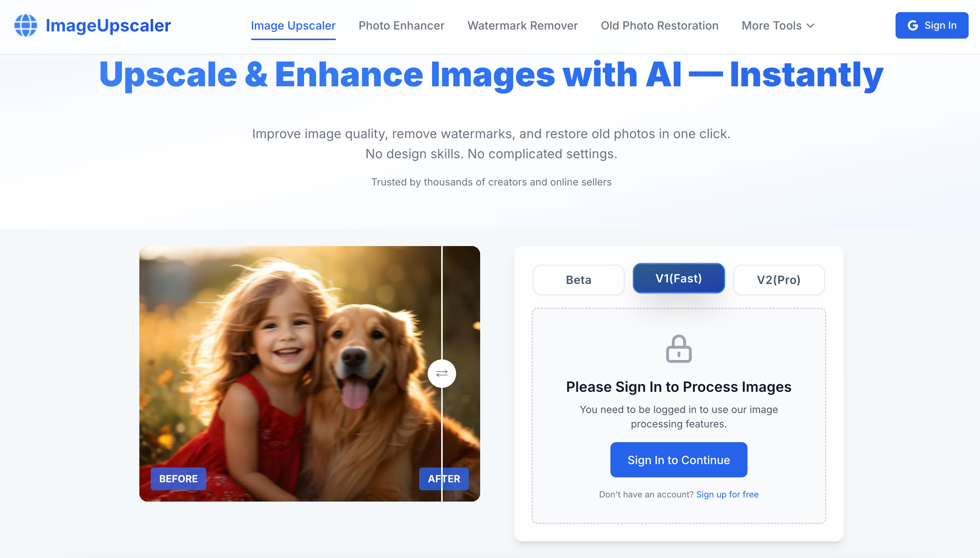
Task: Click the Please Sign In heading area
Action: [678, 387]
